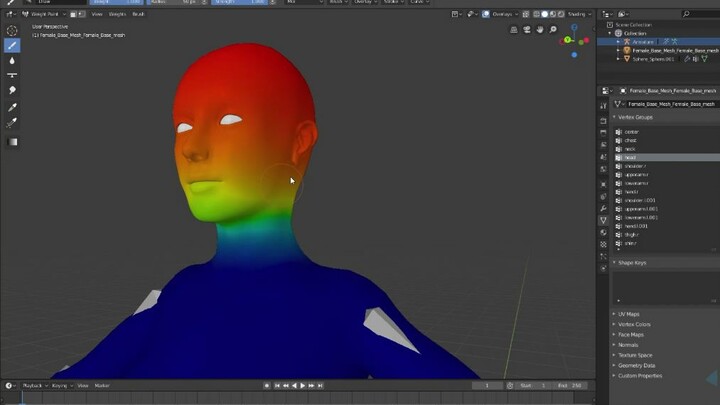Select the Gradient tool in left toolbar
Screen dimensions: 720x405
[12, 142]
